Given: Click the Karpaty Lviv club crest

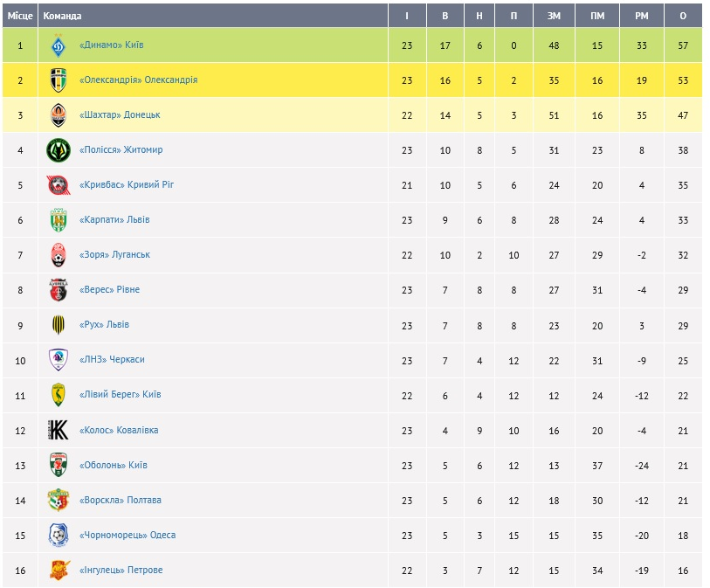Looking at the screenshot, I should click(x=59, y=220).
